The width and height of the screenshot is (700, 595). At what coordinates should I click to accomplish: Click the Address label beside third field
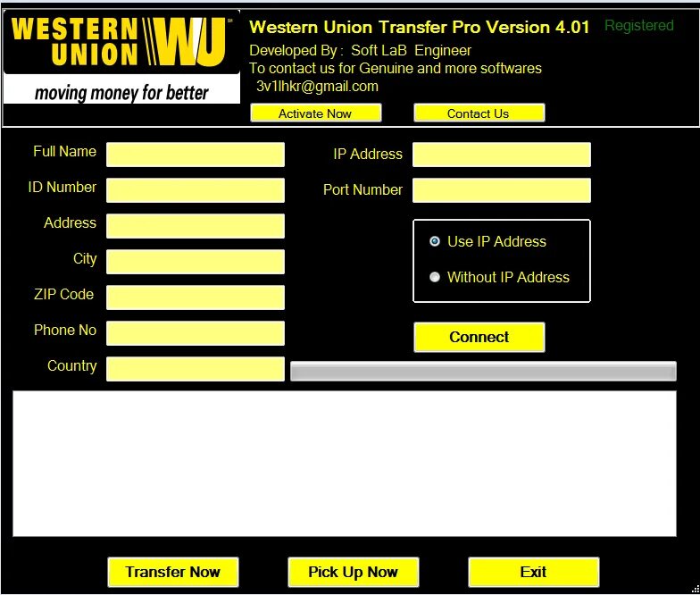[x=70, y=223]
